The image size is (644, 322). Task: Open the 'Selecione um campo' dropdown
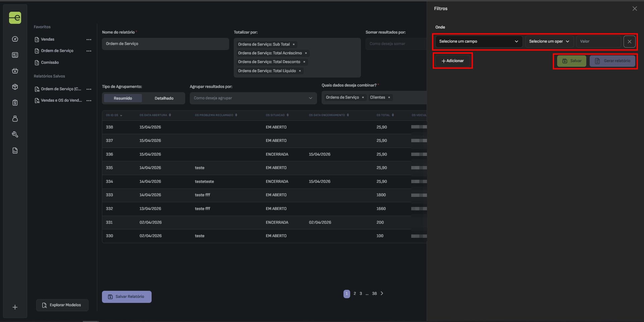[478, 42]
